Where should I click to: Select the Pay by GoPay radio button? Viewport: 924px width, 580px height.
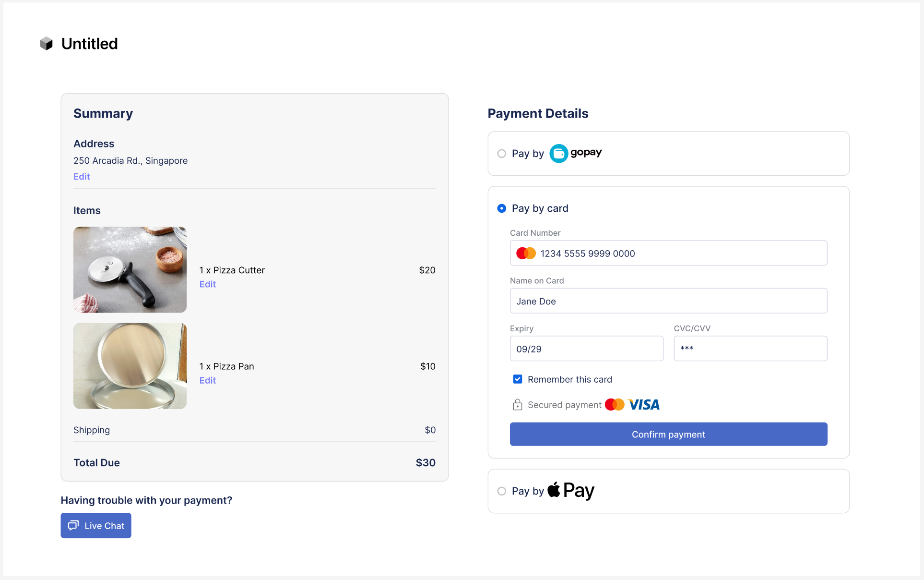click(502, 154)
